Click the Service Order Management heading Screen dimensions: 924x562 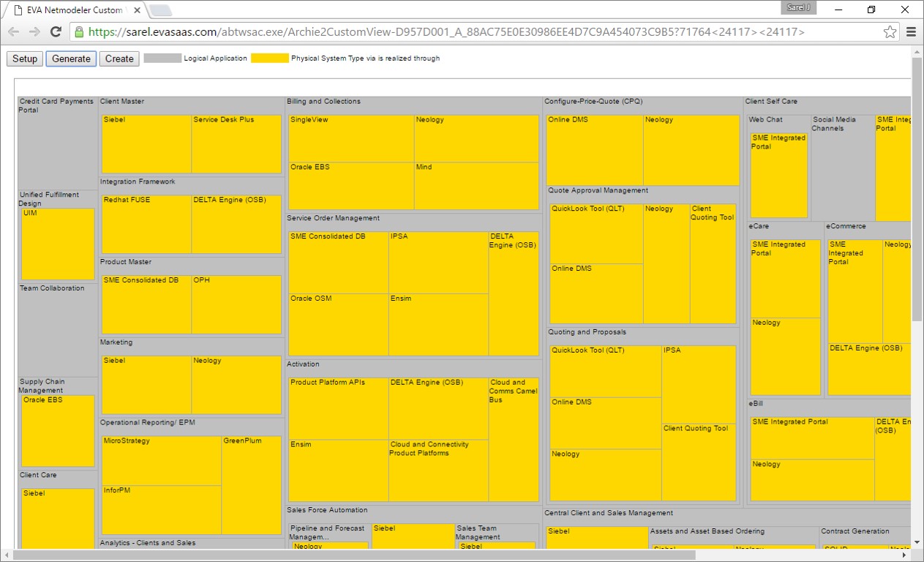pyautogui.click(x=333, y=218)
